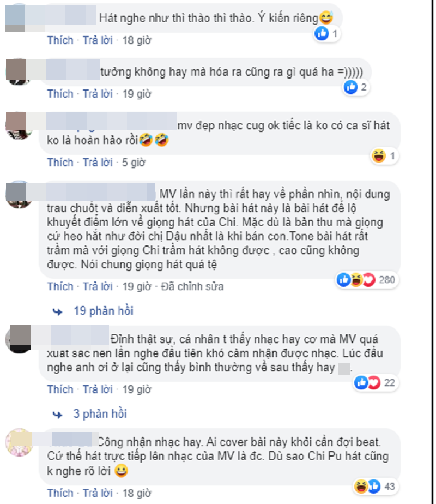The image size is (436, 504).
Task: Click the reply arrow icon beside '19 phản hồi'
Action: [x=57, y=311]
